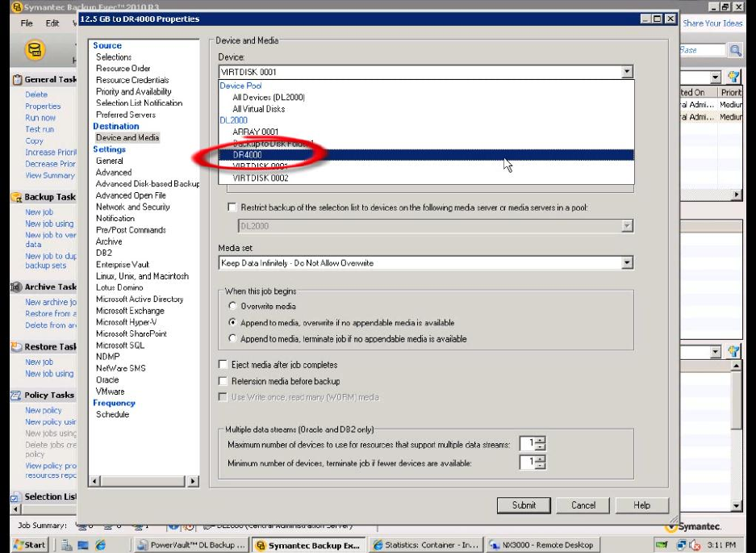
Task: Click system tray clock showing 3:11 PM
Action: pyautogui.click(x=721, y=545)
